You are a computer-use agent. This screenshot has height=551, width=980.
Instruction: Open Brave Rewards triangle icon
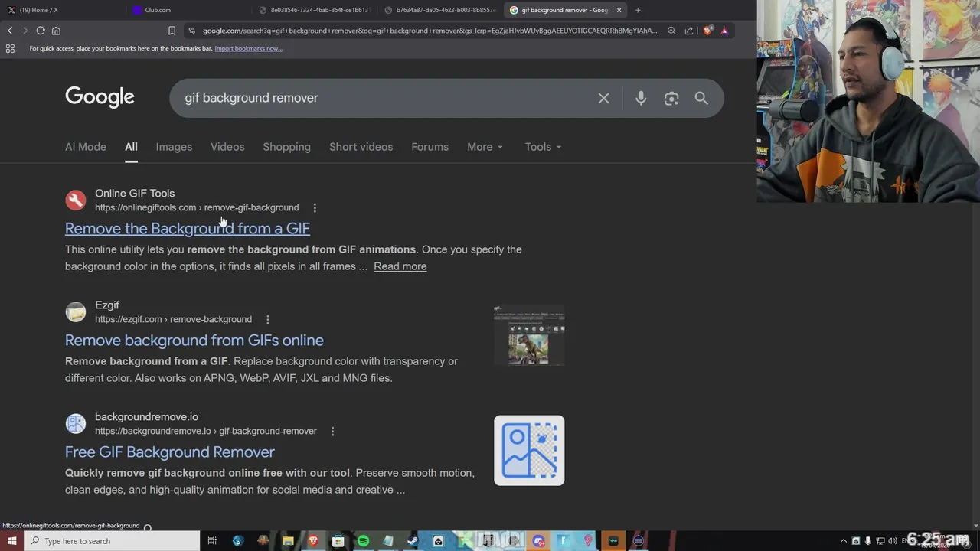pyautogui.click(x=724, y=31)
